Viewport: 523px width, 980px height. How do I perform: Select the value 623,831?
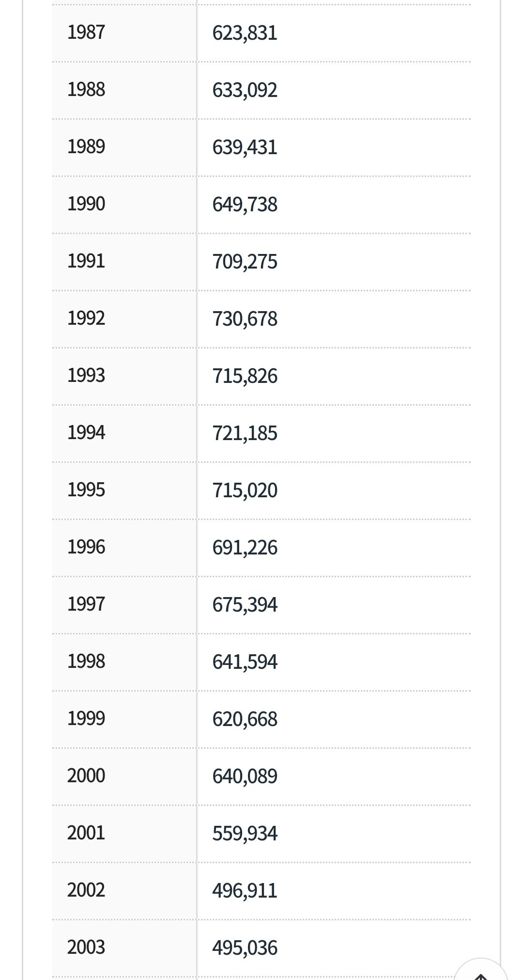point(245,33)
